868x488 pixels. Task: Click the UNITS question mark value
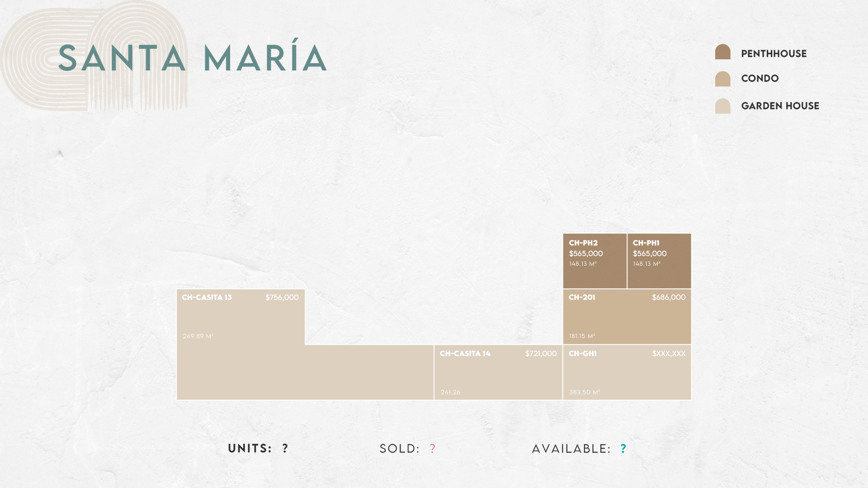(285, 449)
